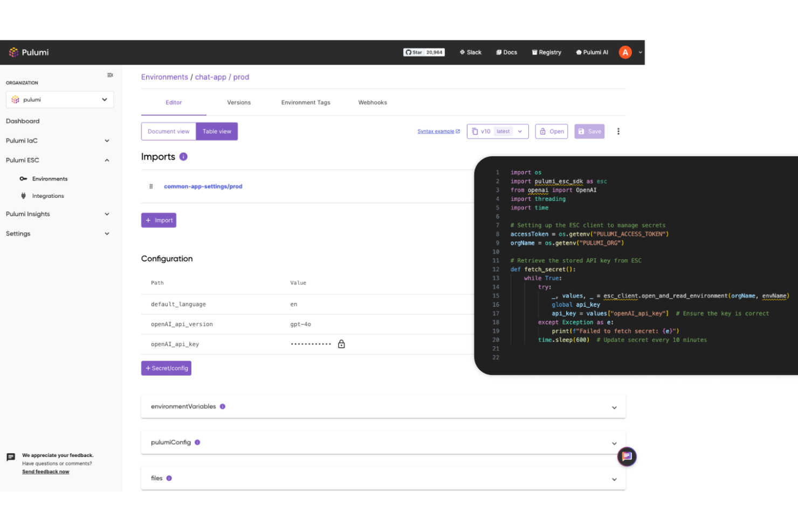Click the Import button
This screenshot has width=798, height=532.
pyautogui.click(x=159, y=220)
